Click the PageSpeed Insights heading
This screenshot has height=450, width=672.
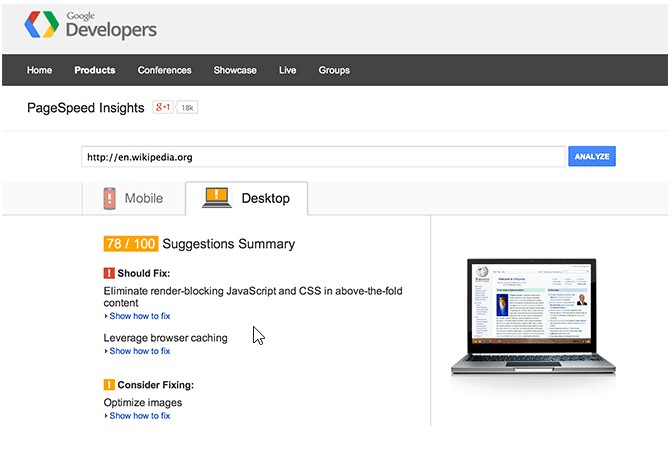pyautogui.click(x=86, y=108)
